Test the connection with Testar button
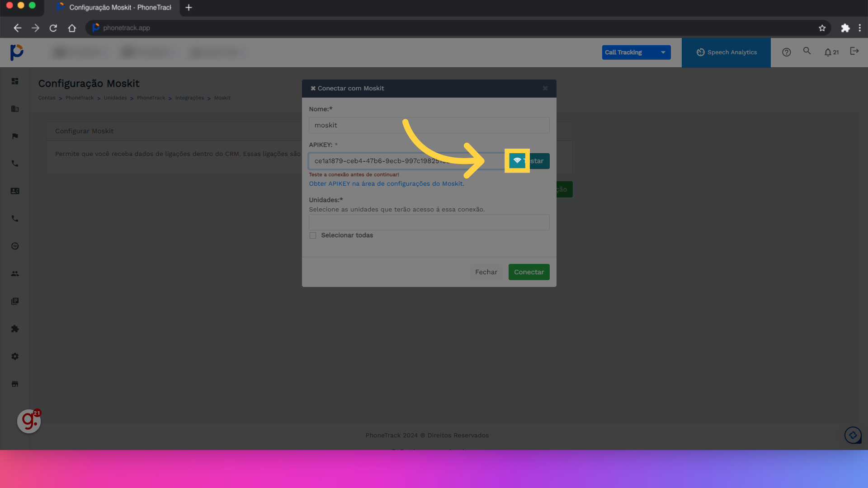The height and width of the screenshot is (488, 868). click(x=529, y=161)
